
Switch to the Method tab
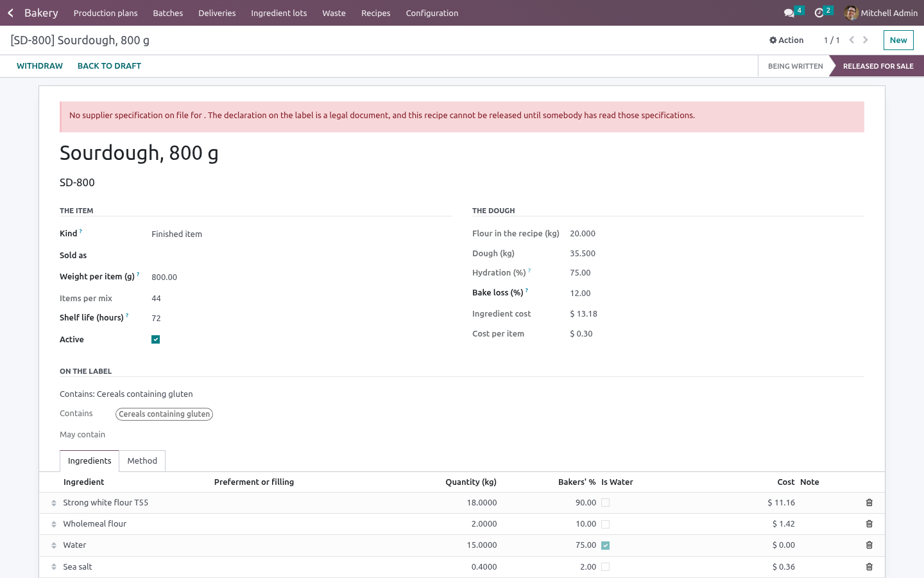click(x=142, y=461)
